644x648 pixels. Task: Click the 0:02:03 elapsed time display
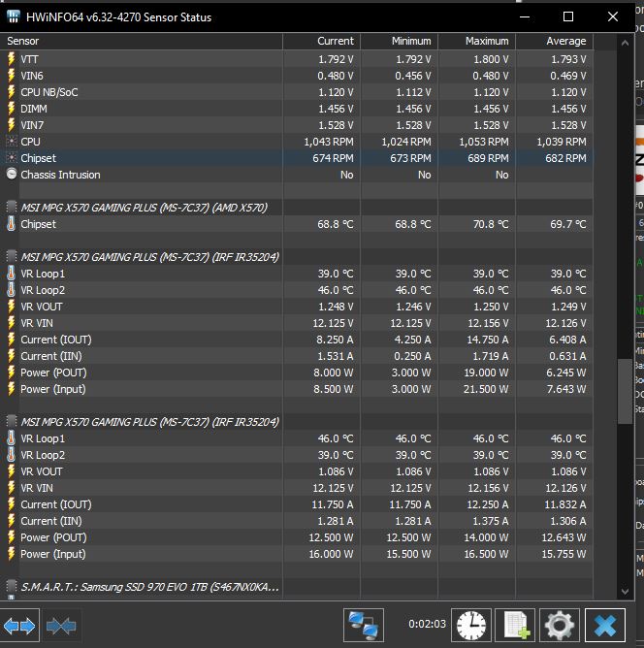coord(427,624)
